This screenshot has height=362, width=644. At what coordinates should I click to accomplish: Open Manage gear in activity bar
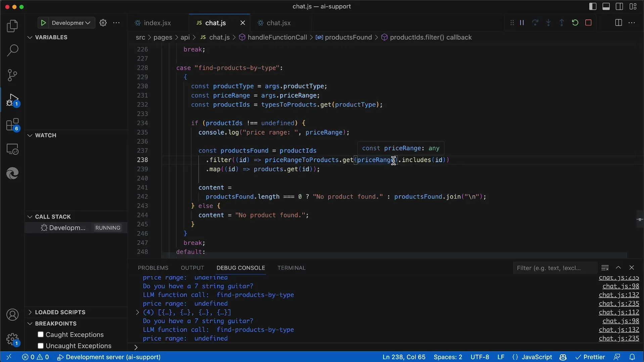[13, 340]
